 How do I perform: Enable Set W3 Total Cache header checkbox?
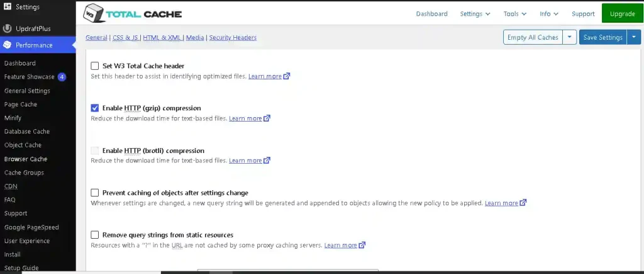(x=95, y=66)
